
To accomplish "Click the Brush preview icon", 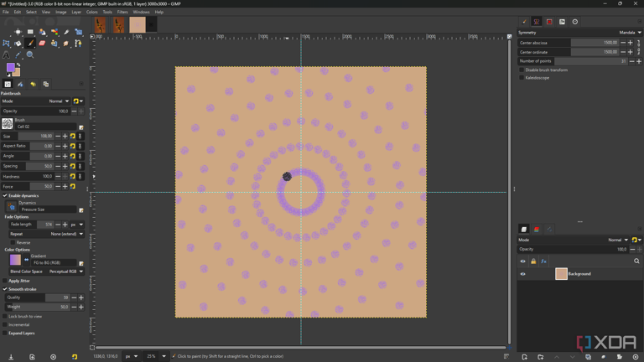I will [x=8, y=123].
